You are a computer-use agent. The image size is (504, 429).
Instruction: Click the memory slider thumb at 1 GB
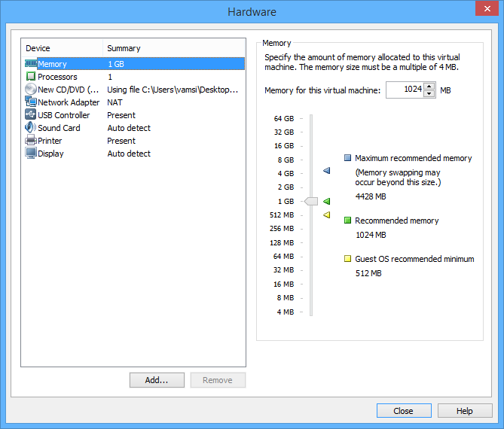311,202
